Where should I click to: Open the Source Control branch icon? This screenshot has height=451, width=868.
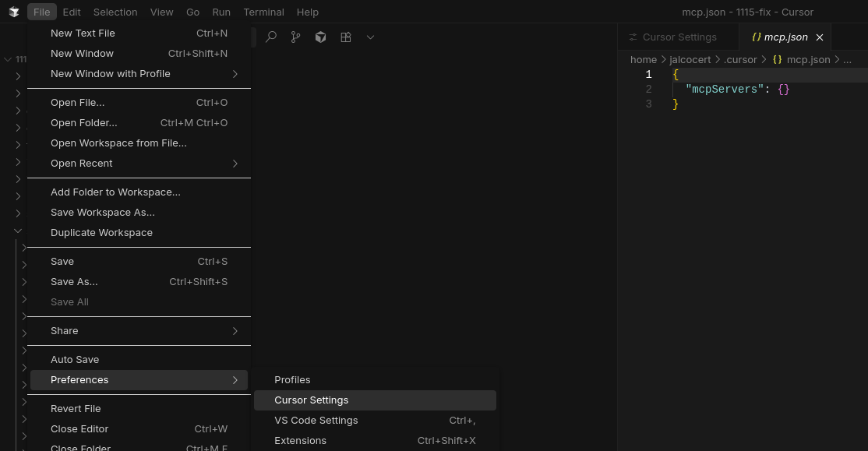point(295,37)
